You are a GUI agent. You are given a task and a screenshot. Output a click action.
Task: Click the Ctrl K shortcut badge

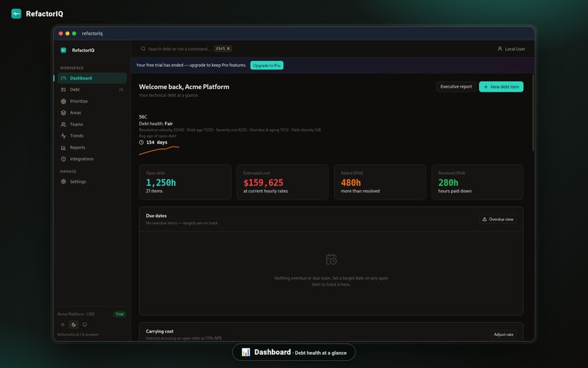223,49
